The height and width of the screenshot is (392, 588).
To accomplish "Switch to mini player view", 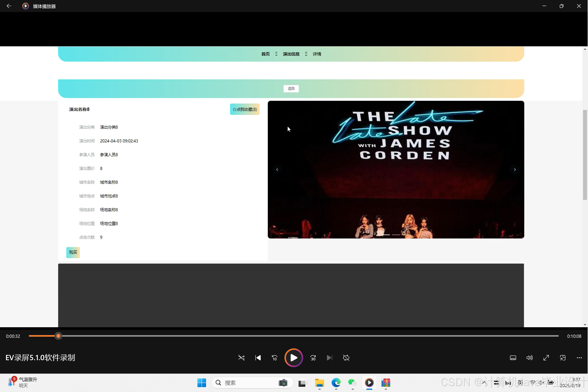I will 563,358.
